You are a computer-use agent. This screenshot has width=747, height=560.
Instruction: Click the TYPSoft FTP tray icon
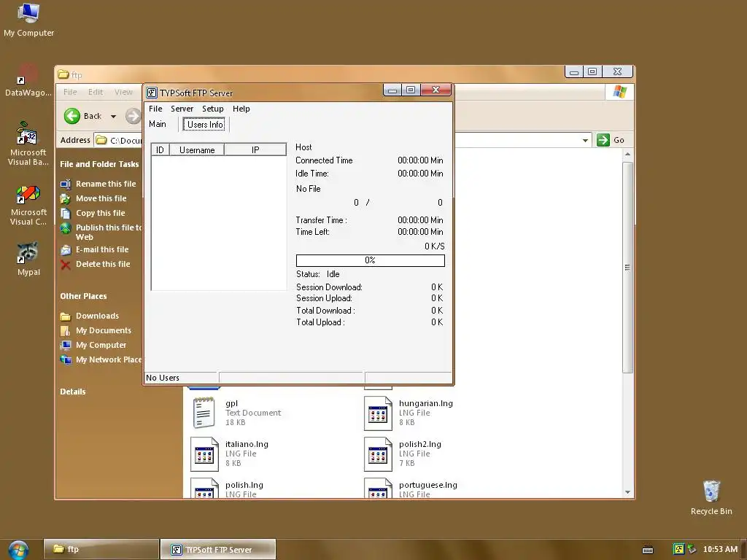click(678, 549)
